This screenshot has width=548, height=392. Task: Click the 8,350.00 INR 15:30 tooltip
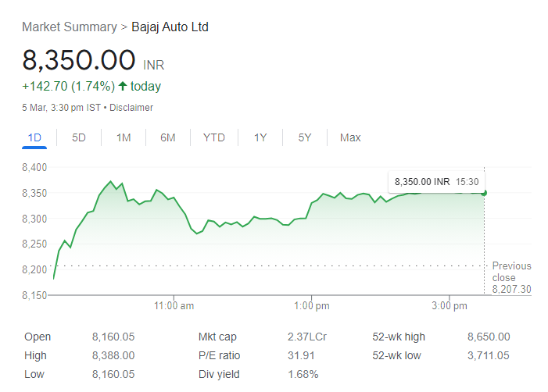click(436, 182)
